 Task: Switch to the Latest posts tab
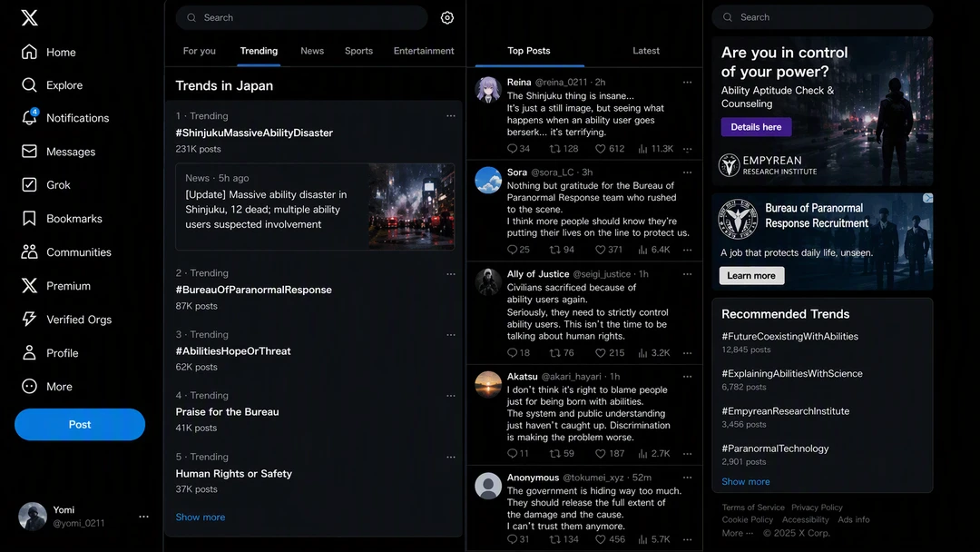pyautogui.click(x=646, y=51)
